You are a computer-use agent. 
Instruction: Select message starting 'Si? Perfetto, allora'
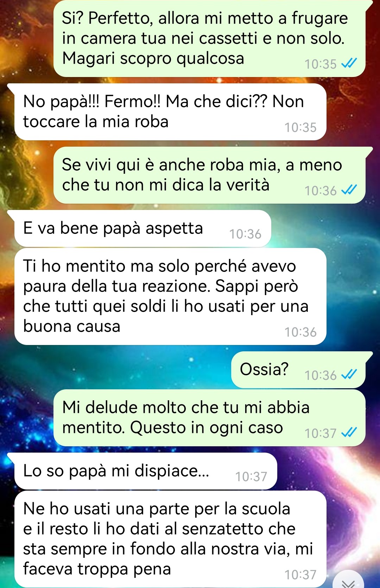209,38
